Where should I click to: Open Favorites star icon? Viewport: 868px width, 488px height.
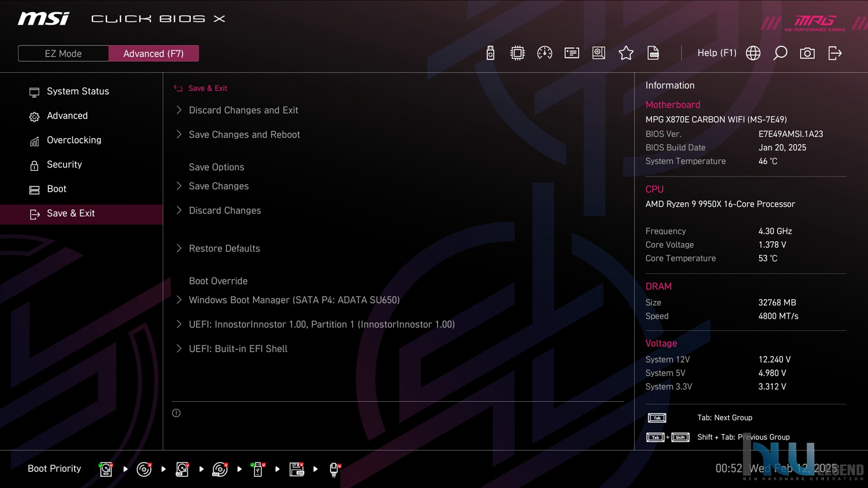click(626, 53)
